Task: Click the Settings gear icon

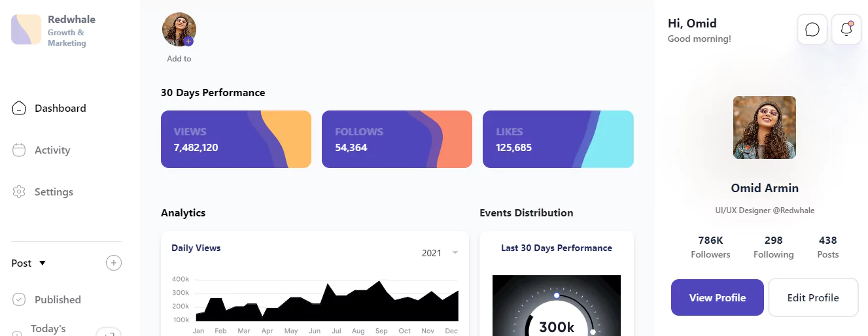Action: click(x=19, y=192)
